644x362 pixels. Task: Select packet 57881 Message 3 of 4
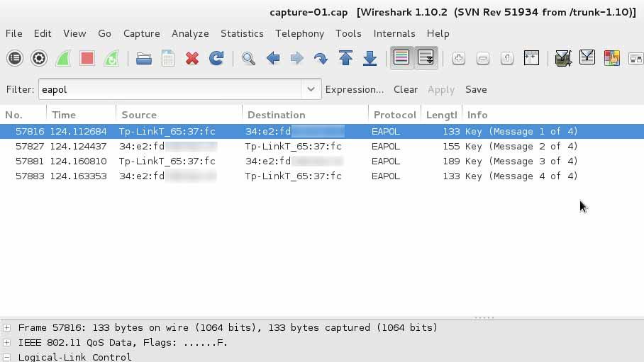(x=322, y=161)
